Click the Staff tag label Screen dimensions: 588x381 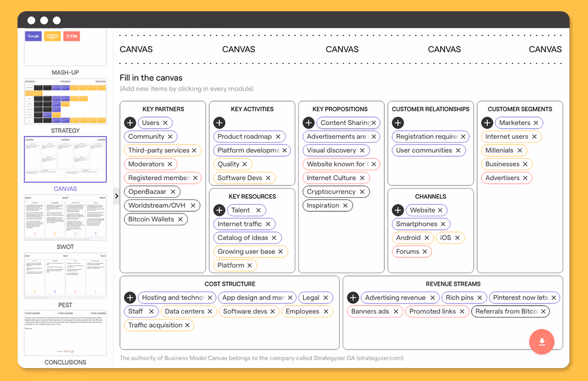(136, 311)
